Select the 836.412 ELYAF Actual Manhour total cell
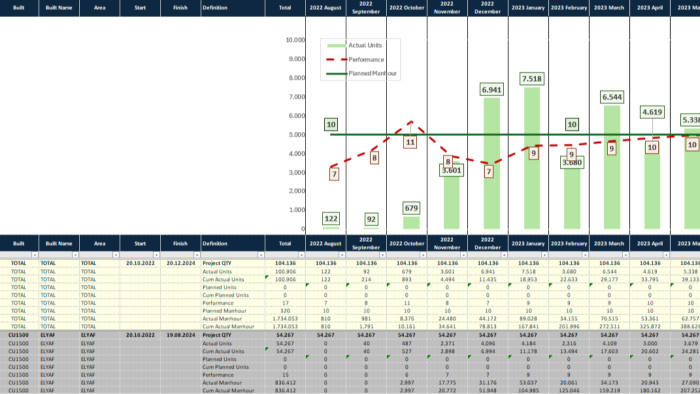This screenshot has width=700, height=394. [x=285, y=383]
